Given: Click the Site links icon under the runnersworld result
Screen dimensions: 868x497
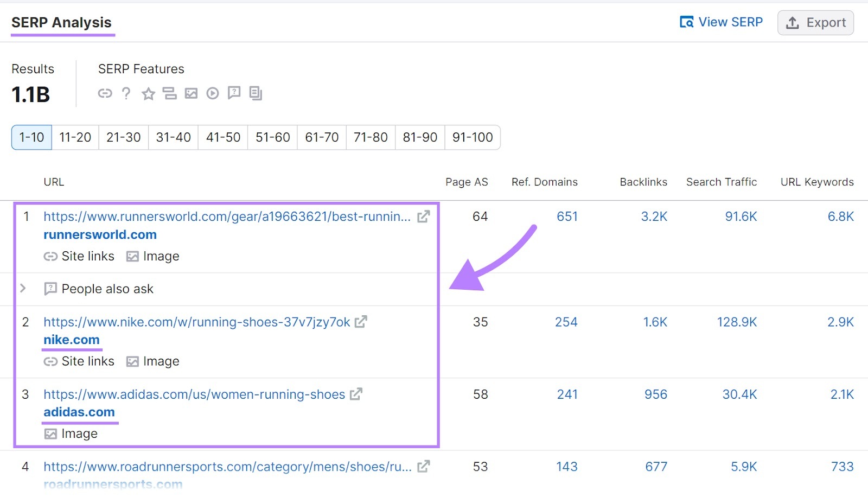Looking at the screenshot, I should click(x=50, y=256).
